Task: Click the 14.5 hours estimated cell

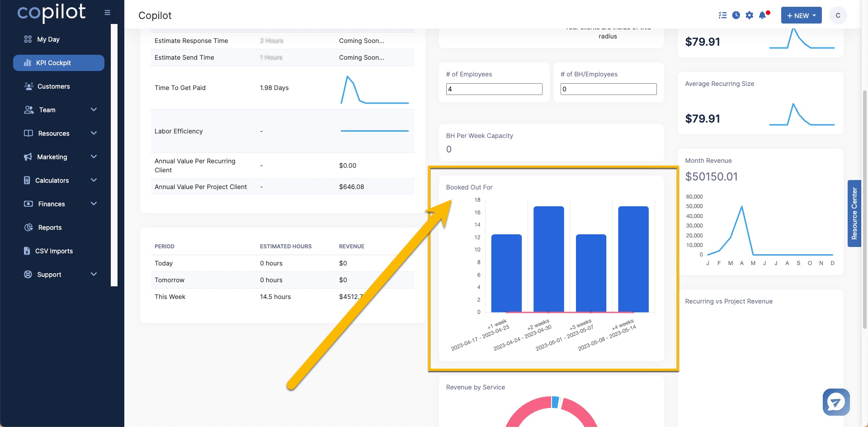Action: click(x=275, y=297)
